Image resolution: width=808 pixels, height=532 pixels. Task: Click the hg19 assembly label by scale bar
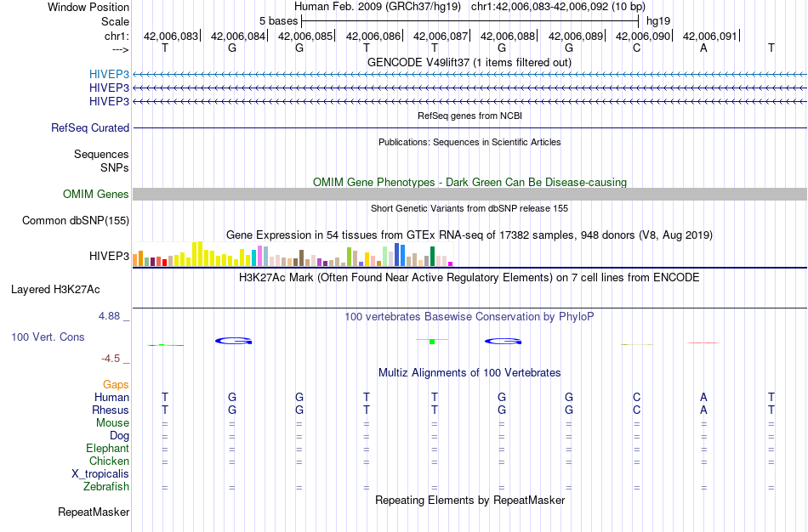coord(658,21)
